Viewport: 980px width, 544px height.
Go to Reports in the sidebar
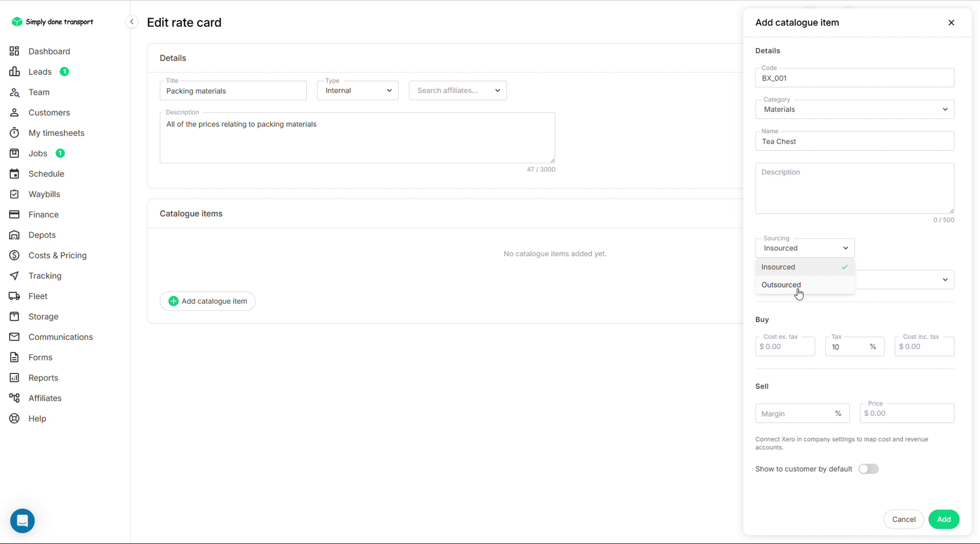click(x=43, y=377)
